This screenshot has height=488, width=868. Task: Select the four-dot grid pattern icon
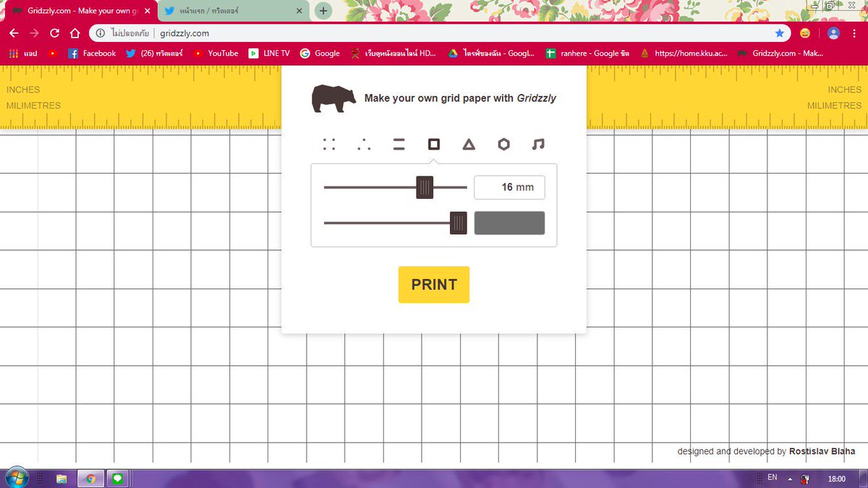329,145
